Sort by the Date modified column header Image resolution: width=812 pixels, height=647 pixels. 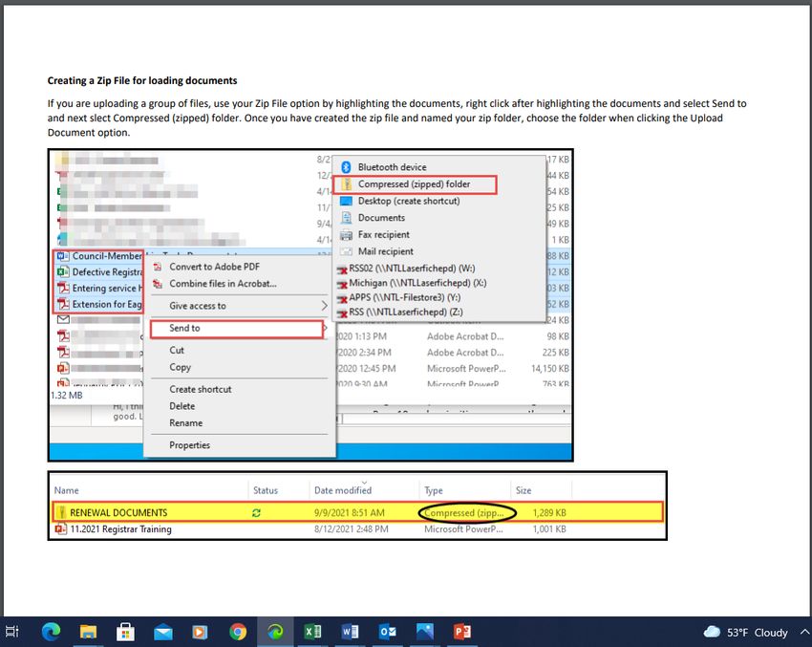click(x=343, y=490)
